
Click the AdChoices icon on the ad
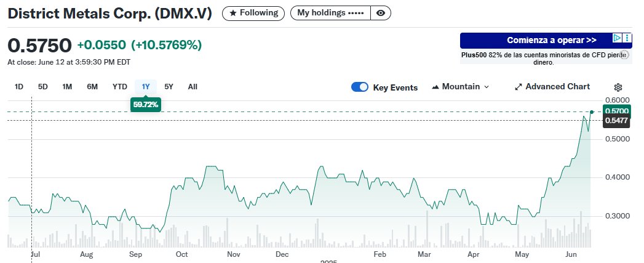click(617, 38)
